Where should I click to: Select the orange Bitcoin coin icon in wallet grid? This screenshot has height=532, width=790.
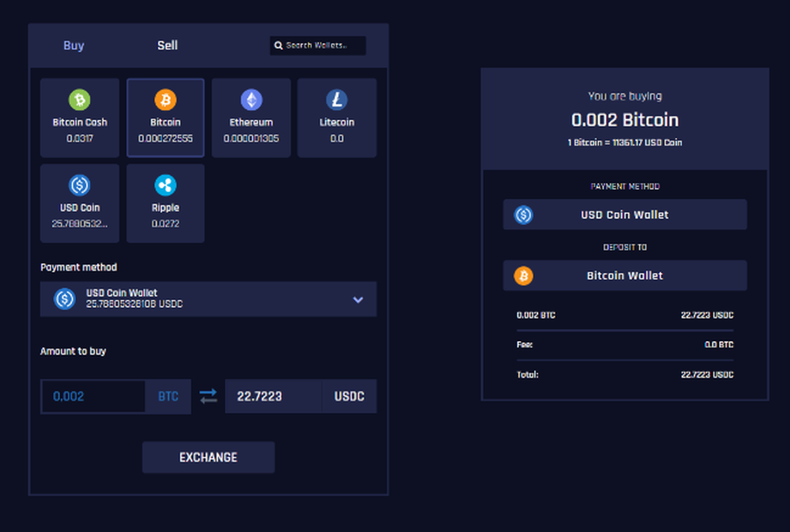pyautogui.click(x=165, y=99)
